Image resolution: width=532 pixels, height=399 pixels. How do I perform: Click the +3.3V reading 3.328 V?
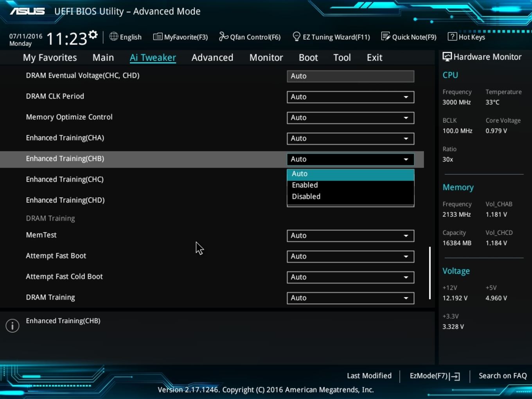pos(453,327)
